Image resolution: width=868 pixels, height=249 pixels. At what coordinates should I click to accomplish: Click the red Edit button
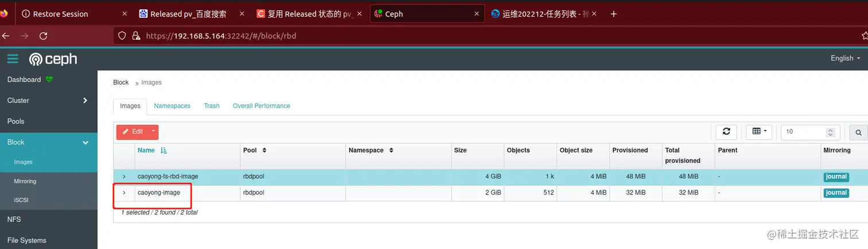tap(133, 132)
